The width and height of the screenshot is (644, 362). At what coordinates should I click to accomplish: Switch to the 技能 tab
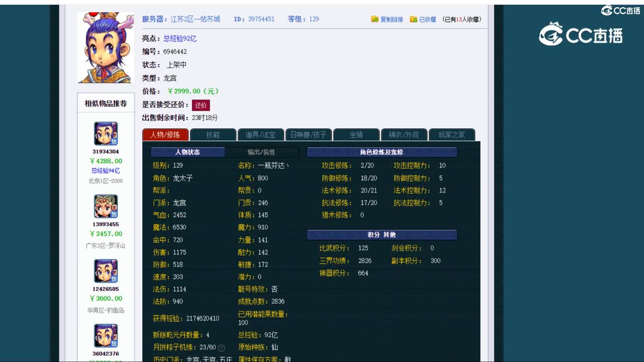point(213,134)
